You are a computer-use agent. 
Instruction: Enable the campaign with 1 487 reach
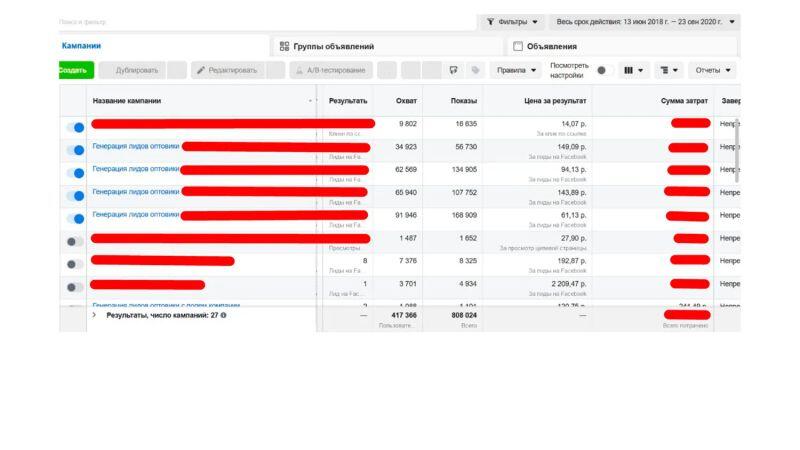[74, 241]
